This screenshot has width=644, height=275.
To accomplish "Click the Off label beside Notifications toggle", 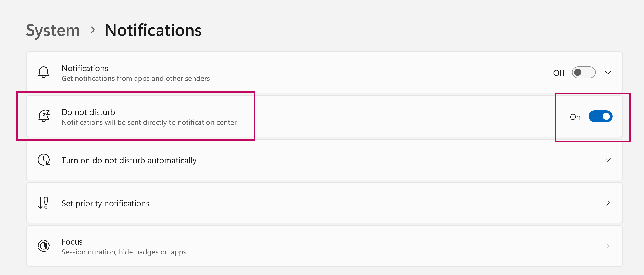I will 559,73.
